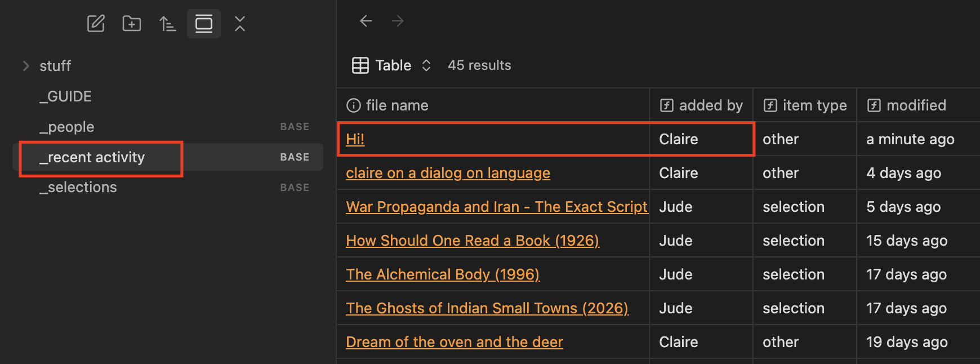
Task: Click the formula icon on the "modified" column
Action: click(874, 105)
